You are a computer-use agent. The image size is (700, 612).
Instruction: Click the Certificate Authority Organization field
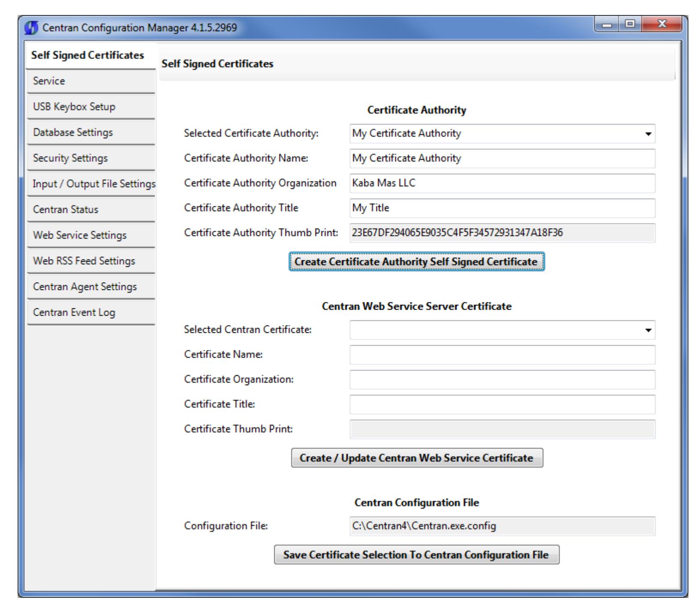503,184
